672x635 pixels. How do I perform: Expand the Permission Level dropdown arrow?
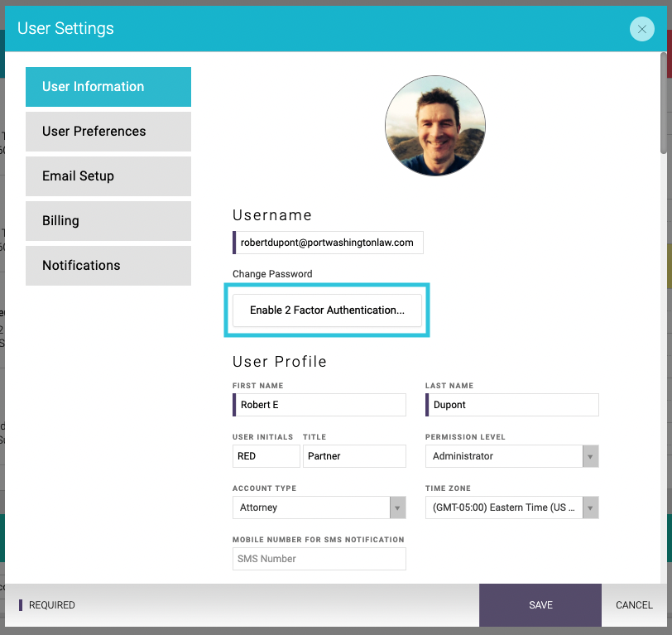(590, 456)
